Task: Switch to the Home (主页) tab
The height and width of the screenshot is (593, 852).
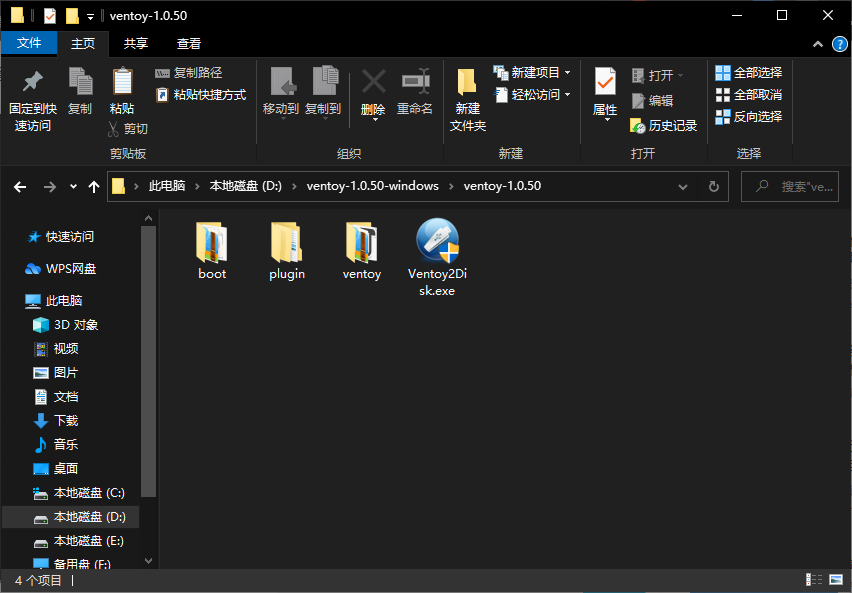Action: (83, 43)
